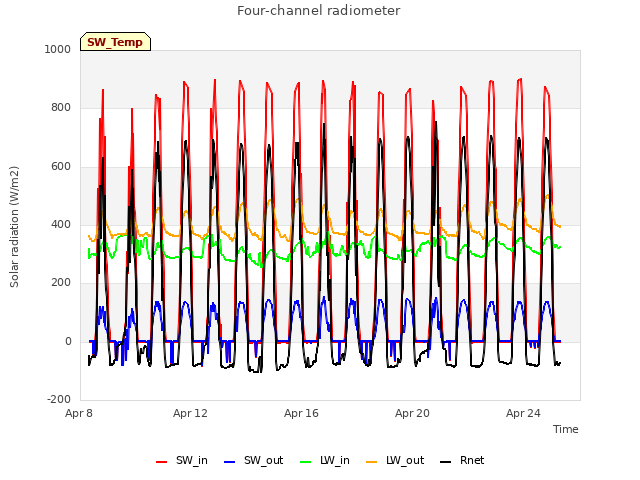Click the blue SW_out legend swatch
This screenshot has height=480, width=640.
pos(230,462)
